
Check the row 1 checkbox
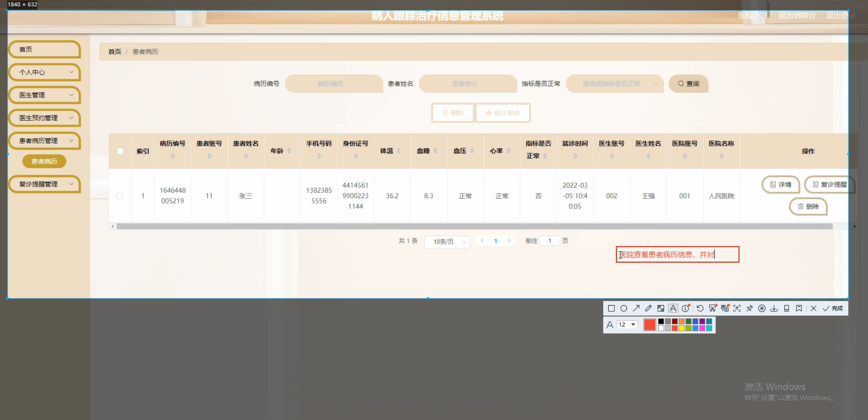119,196
